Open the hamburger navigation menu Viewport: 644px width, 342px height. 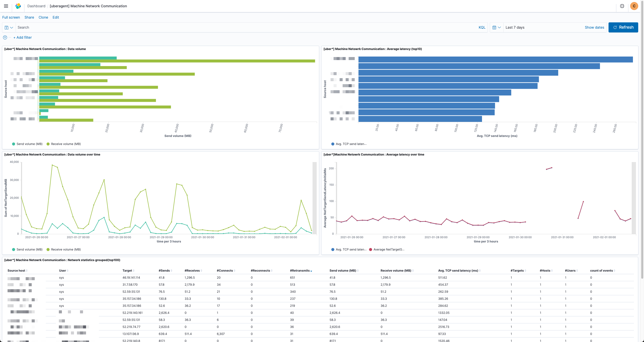click(6, 6)
